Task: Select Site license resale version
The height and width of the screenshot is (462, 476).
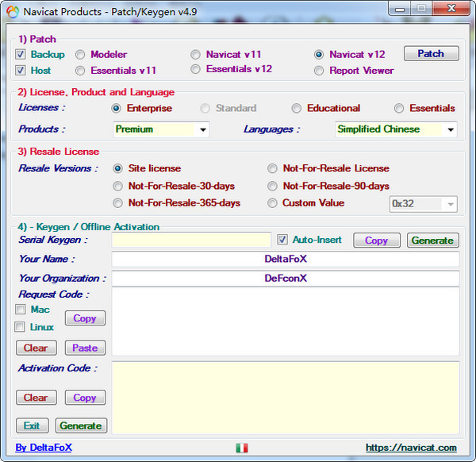Action: pyautogui.click(x=117, y=168)
